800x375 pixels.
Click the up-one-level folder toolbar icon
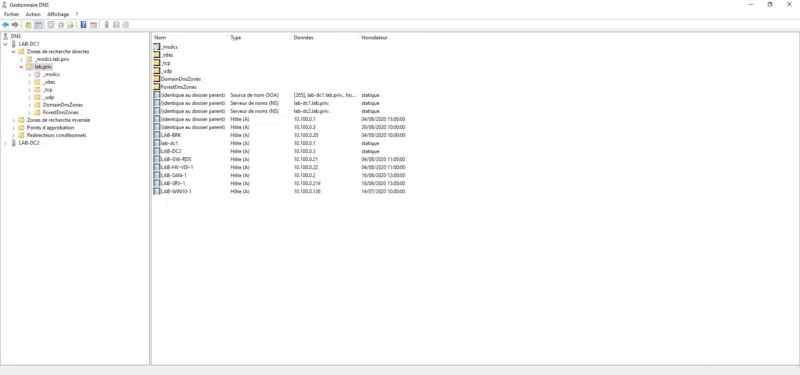pyautogui.click(x=28, y=24)
